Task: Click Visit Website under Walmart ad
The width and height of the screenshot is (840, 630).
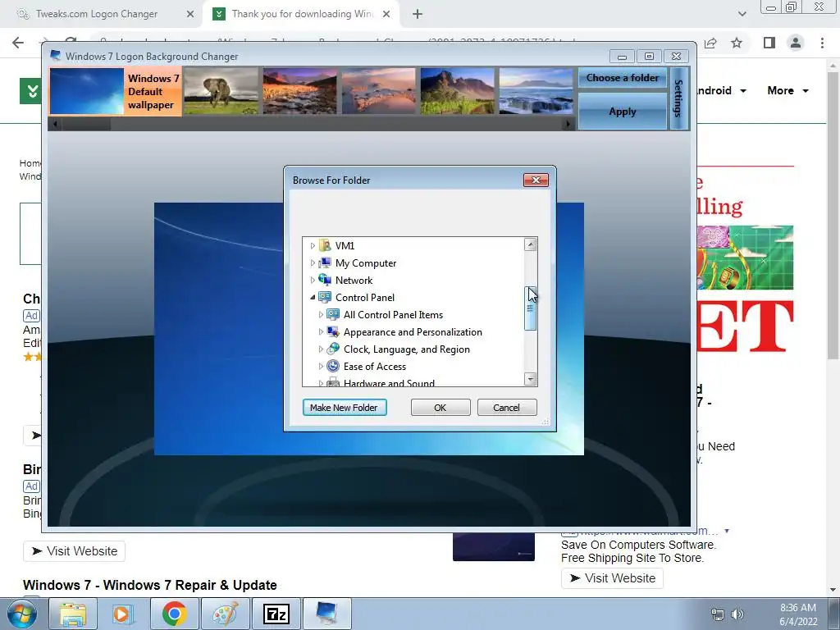Action: pos(612,578)
